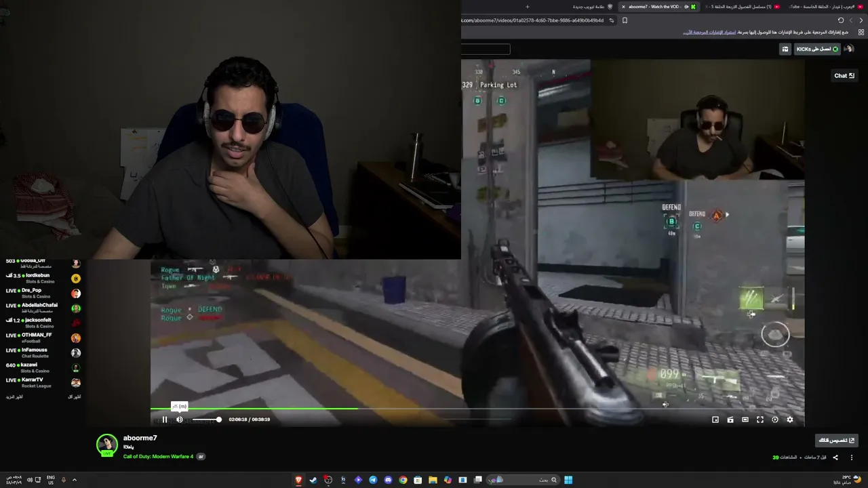Open the playback speed control in player
868x488 pixels.
(x=775, y=420)
